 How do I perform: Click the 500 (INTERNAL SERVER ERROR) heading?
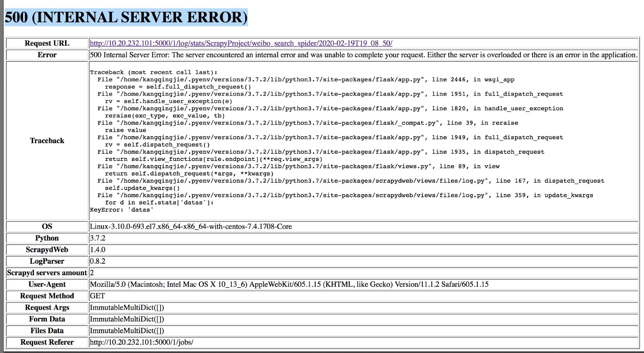(126, 17)
